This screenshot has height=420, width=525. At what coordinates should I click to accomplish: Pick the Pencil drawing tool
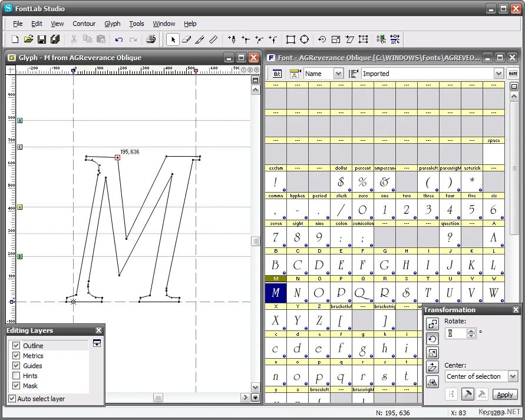click(x=200, y=39)
